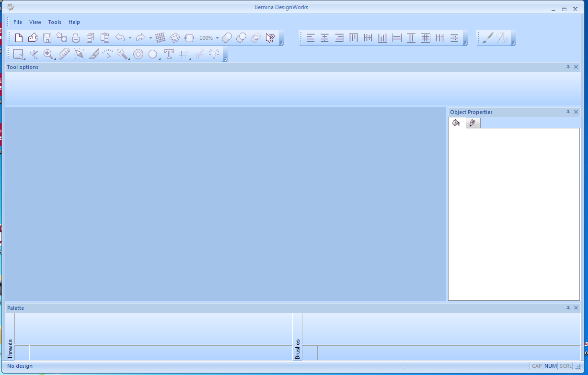Select the zoom magnifier tool
Viewport: 588px width, 375px height.
[48, 54]
